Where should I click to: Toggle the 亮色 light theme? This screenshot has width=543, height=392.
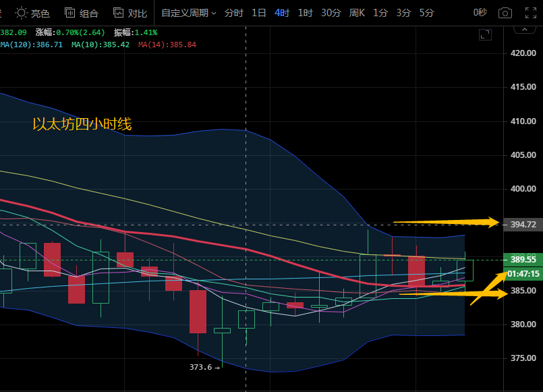pyautogui.click(x=32, y=13)
